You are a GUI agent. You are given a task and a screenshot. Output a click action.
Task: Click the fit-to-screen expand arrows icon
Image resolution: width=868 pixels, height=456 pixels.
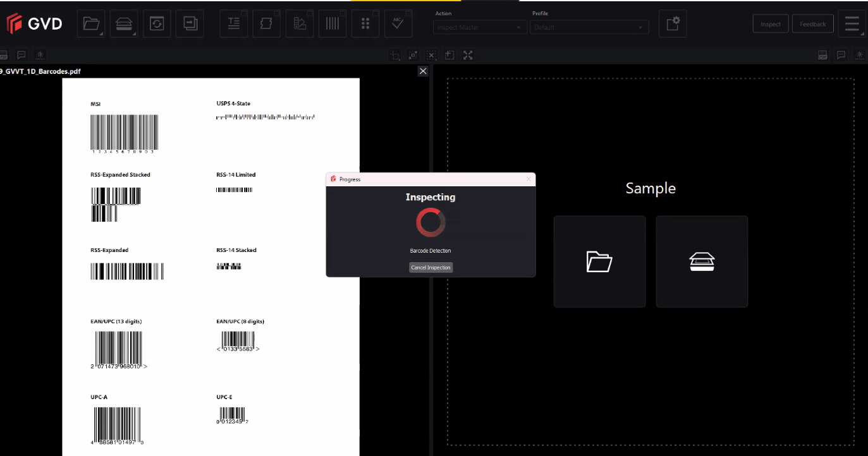tap(468, 56)
